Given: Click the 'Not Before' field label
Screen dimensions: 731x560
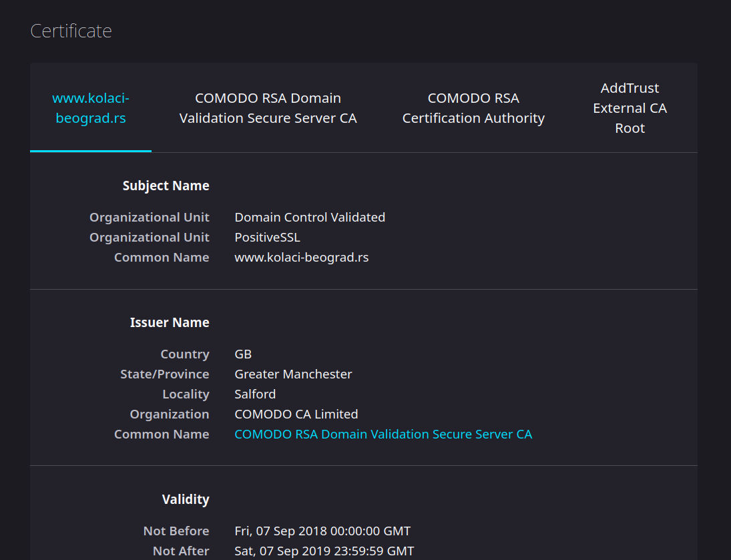Looking at the screenshot, I should pyautogui.click(x=176, y=531).
